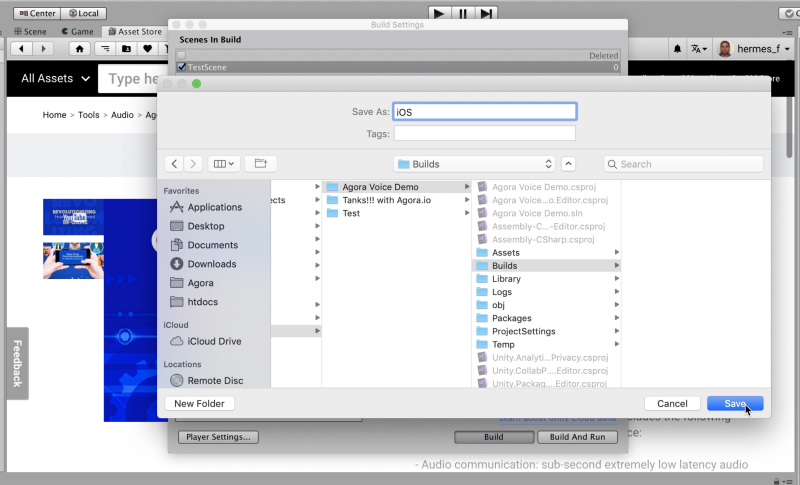Viewport: 800px width, 485px height.
Task: Toggle the Deleted scene checkbox
Action: pos(181,56)
